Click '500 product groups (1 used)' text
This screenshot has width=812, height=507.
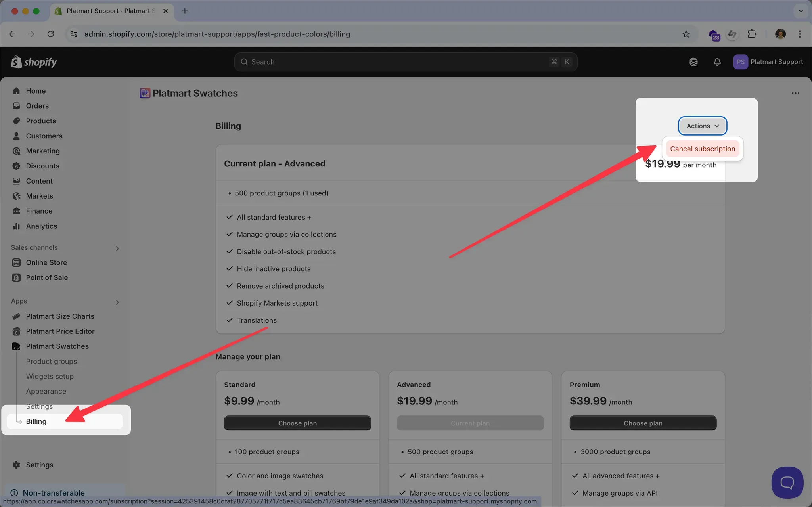(282, 193)
